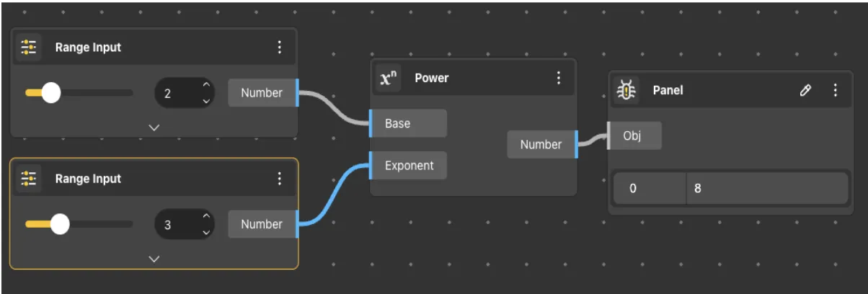
Task: Open three-dot menu of Range Input with value 2
Action: 280,48
